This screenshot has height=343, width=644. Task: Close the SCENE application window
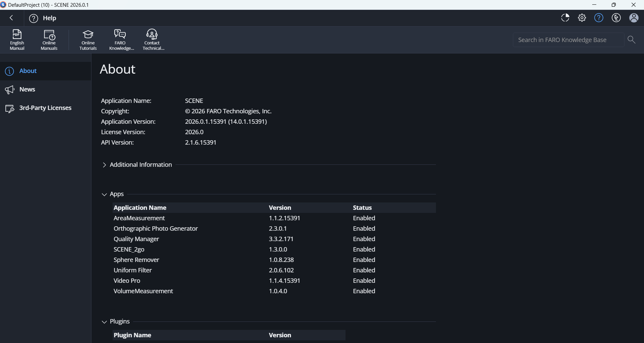634,5
